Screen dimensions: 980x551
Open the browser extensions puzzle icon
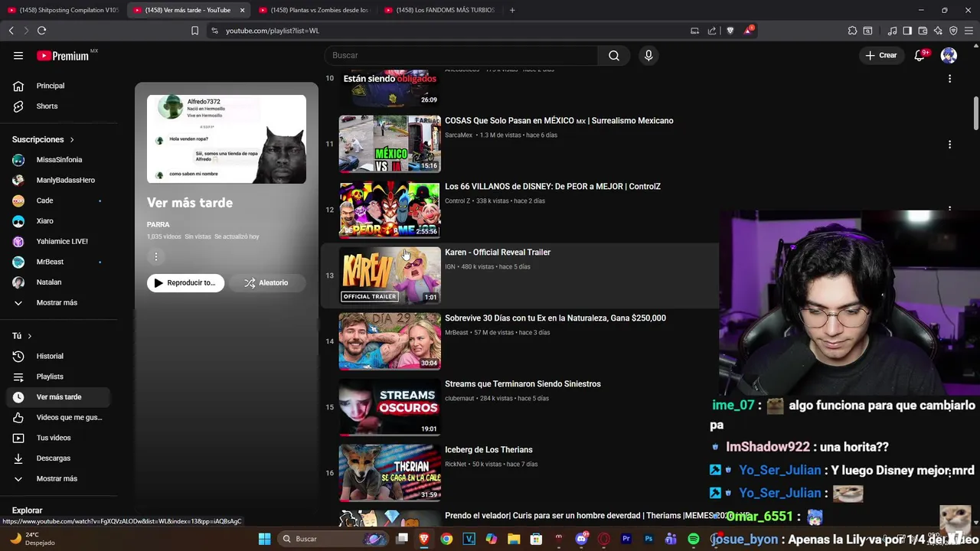pos(852,31)
